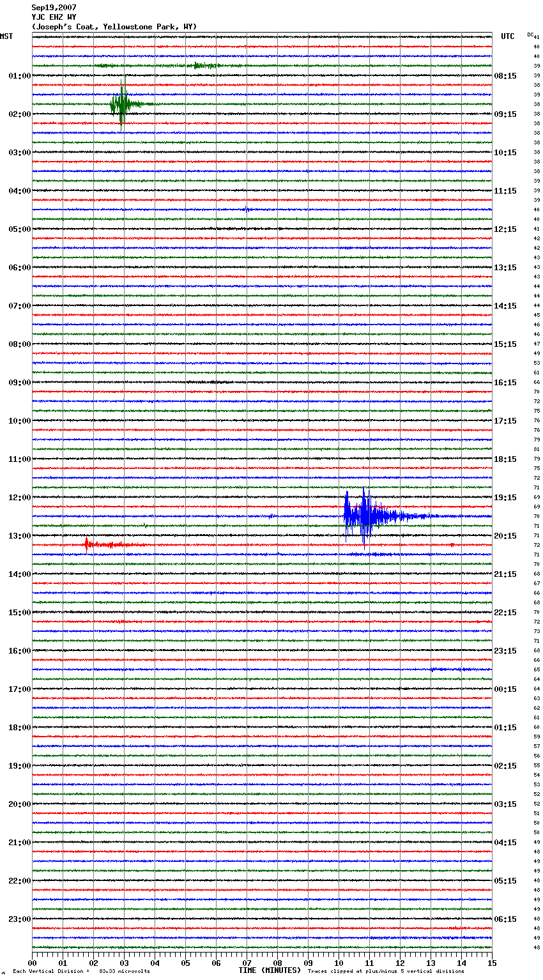Image resolution: width=543 pixels, height=980 pixels.
Task: Click the '20:15' UTC time label
Action: click(505, 536)
